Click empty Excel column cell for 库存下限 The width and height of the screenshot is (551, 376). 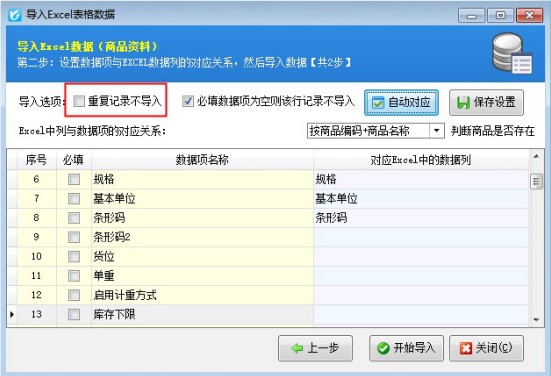tap(421, 314)
